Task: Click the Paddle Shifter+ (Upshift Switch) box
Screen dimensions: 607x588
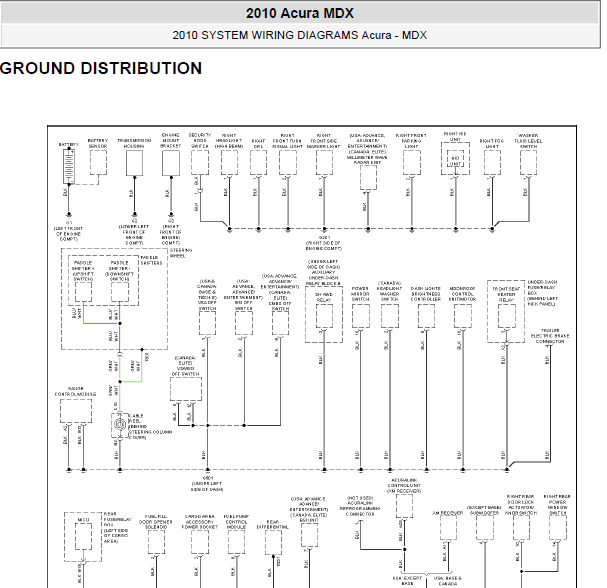Action: coord(83,292)
